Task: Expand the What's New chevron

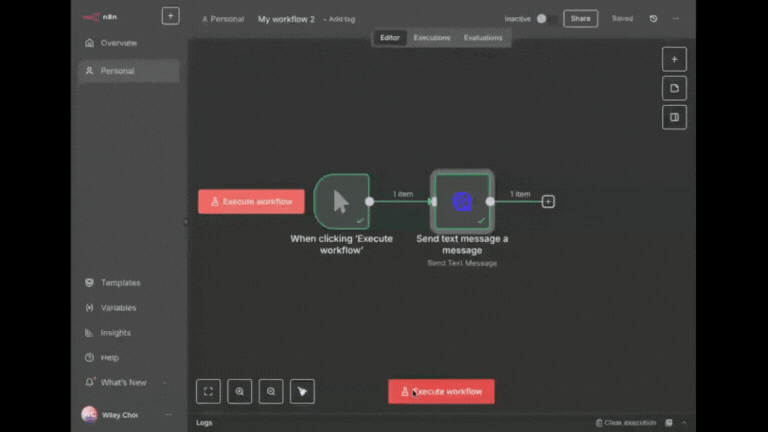Action: pyautogui.click(x=165, y=383)
